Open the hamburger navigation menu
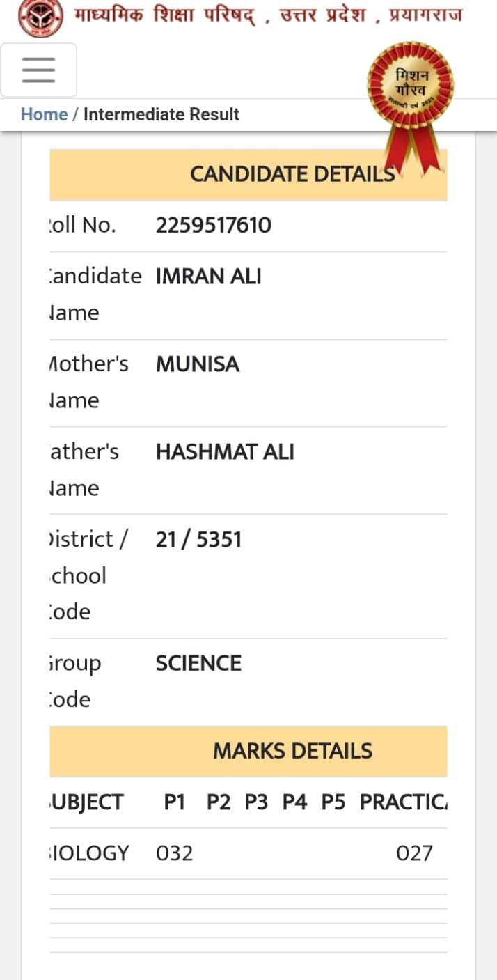The image size is (497, 980). click(x=38, y=70)
